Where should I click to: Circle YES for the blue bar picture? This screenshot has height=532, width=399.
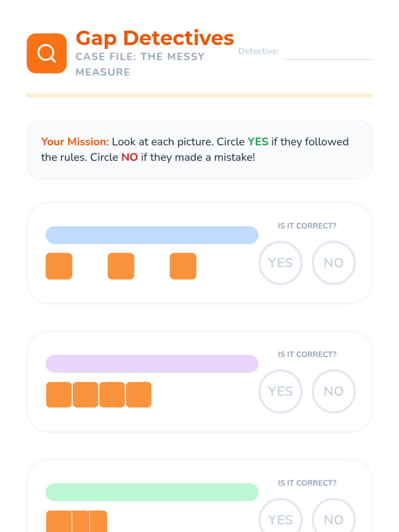coord(280,263)
